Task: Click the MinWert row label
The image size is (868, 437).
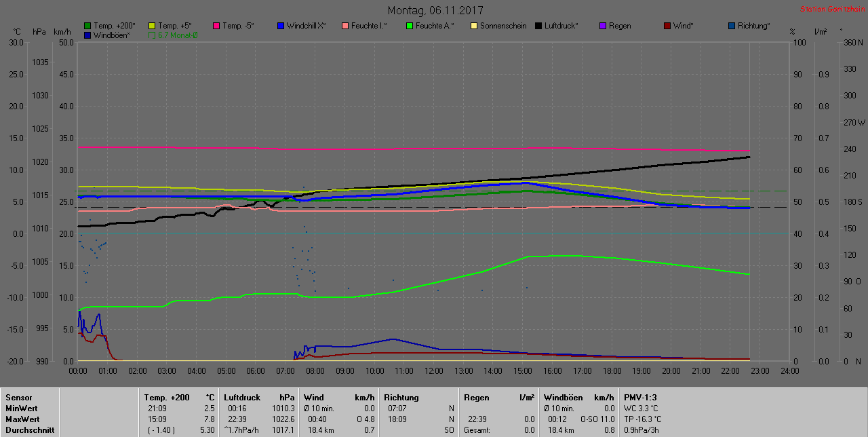Action: [x=22, y=408]
